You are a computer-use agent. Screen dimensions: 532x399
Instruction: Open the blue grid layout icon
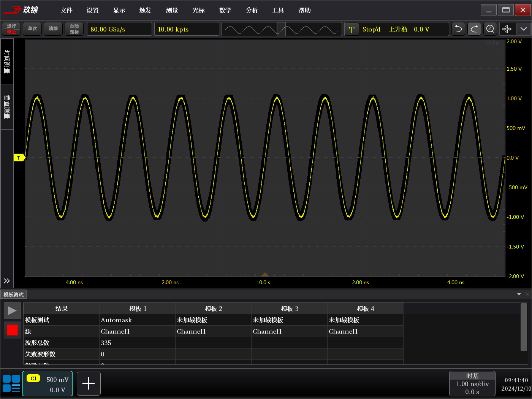(x=11, y=383)
